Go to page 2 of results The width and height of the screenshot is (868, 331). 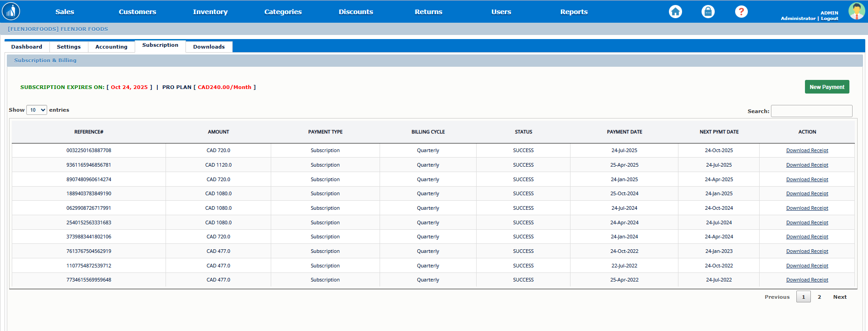(819, 297)
